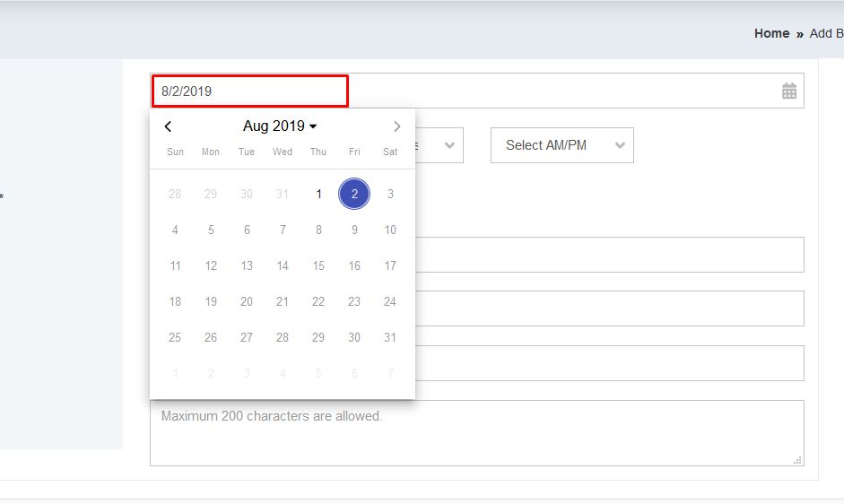844x504 pixels.
Task: Pick August 19 in the calendar grid
Action: coord(211,301)
